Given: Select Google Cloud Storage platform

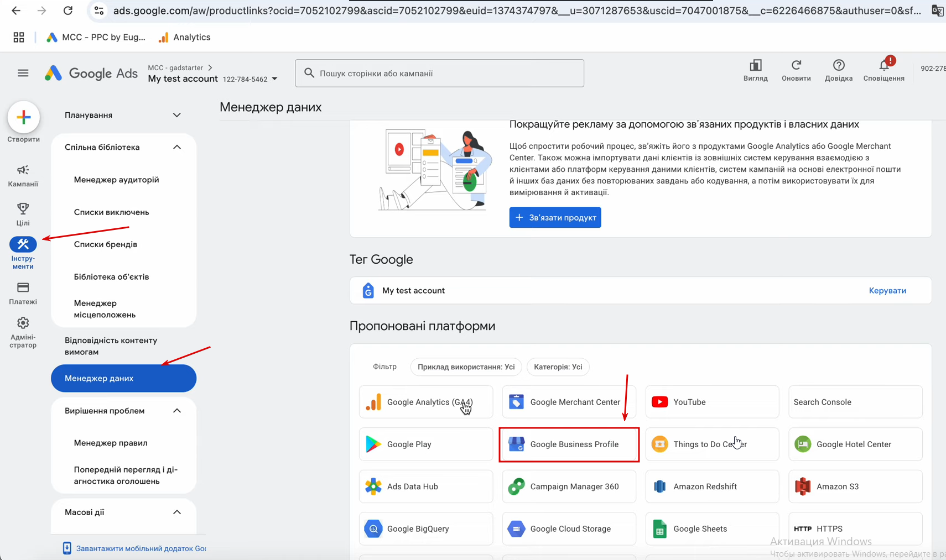Looking at the screenshot, I should click(569, 528).
